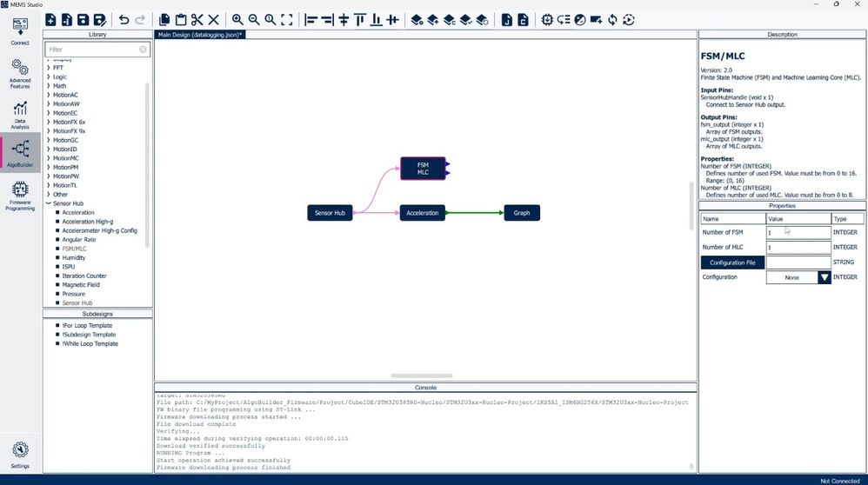Click the library panel vertical scrollbar

pyautogui.click(x=147, y=165)
